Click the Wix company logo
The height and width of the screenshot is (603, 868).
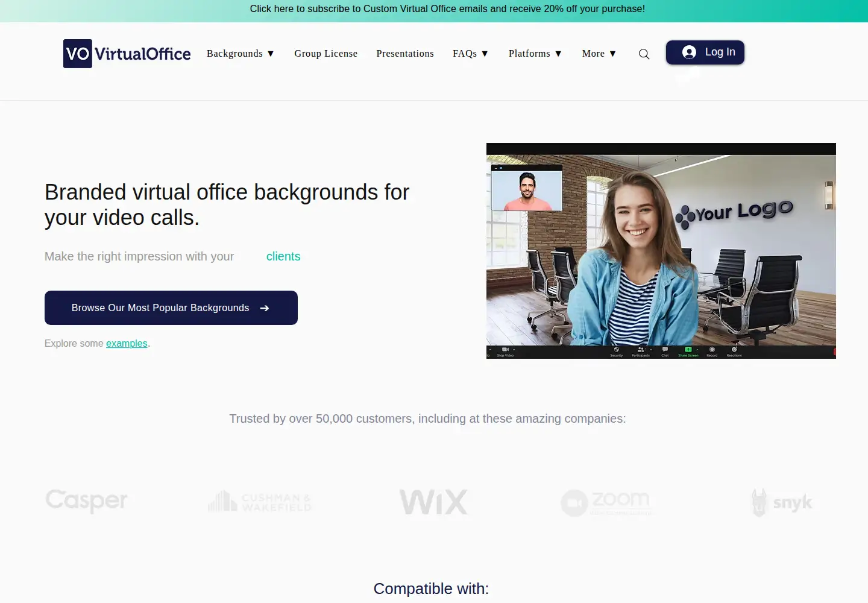tap(433, 502)
